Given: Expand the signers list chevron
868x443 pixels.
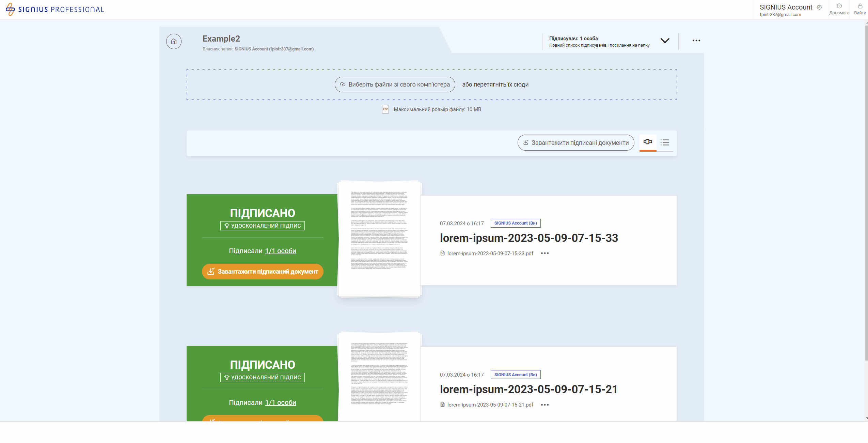Looking at the screenshot, I should (665, 41).
